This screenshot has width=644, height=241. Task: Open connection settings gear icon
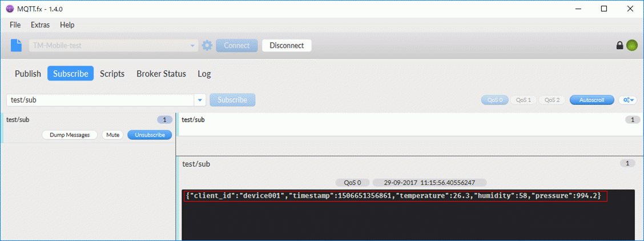[207, 45]
